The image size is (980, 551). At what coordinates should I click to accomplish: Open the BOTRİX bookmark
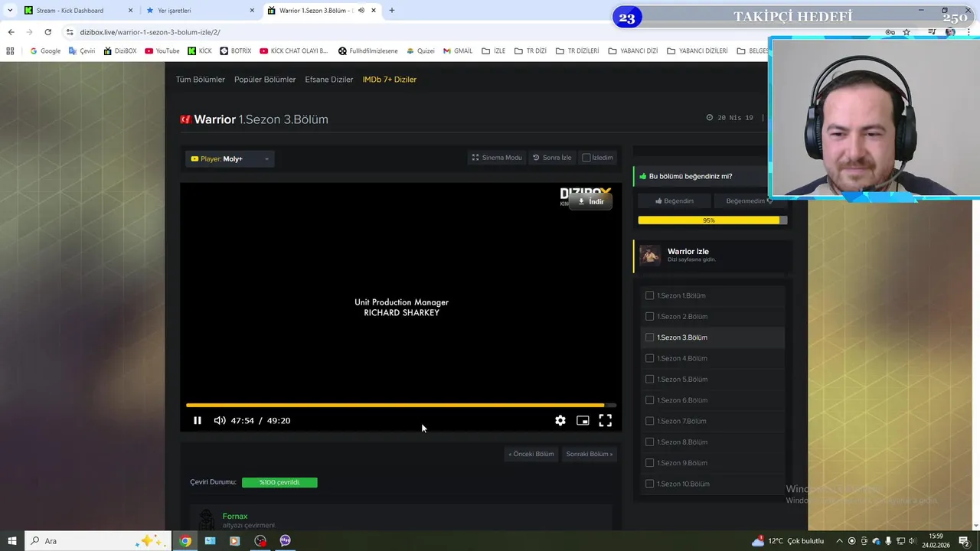pyautogui.click(x=236, y=51)
